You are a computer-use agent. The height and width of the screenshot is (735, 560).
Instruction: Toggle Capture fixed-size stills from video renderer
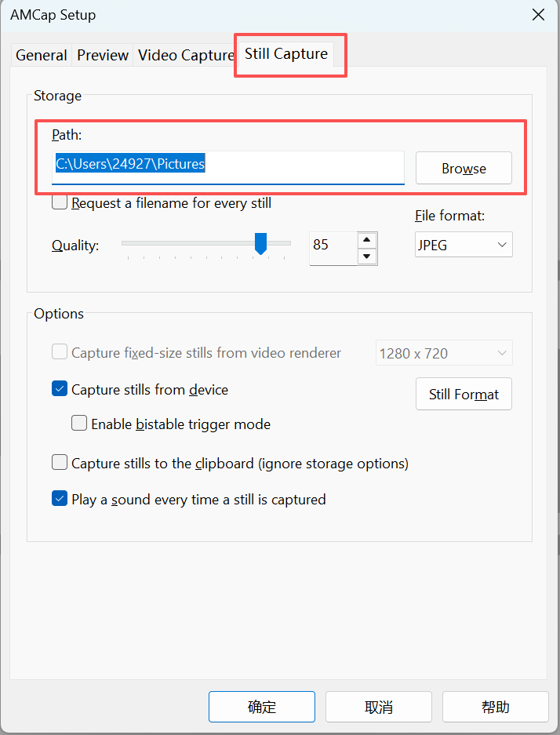(60, 352)
